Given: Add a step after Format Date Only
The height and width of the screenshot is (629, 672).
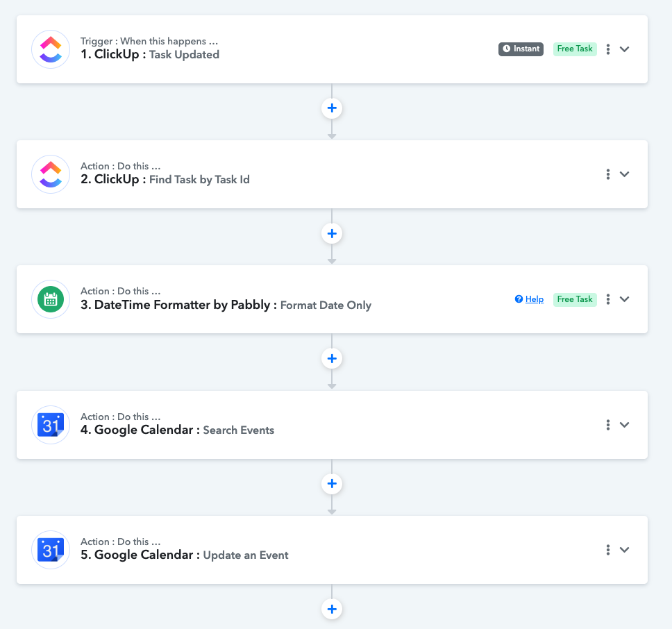Looking at the screenshot, I should 332,359.
